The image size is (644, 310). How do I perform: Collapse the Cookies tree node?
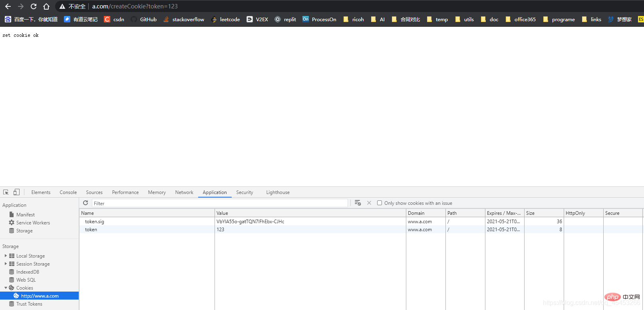[6, 288]
